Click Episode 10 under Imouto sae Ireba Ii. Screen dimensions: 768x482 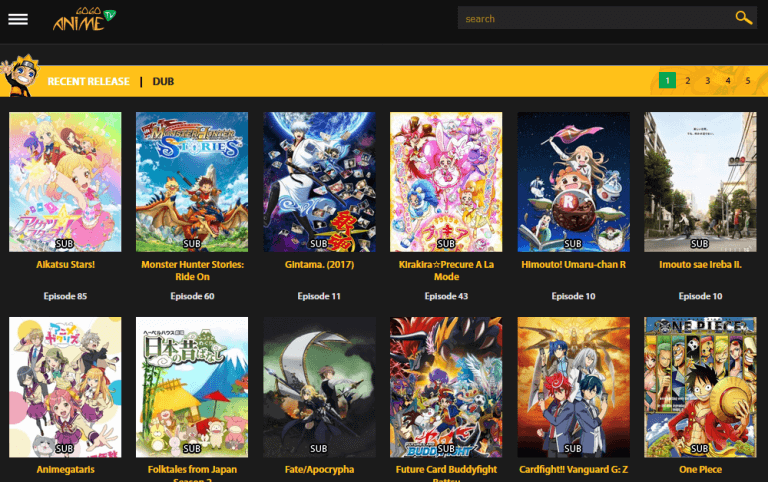coord(700,296)
